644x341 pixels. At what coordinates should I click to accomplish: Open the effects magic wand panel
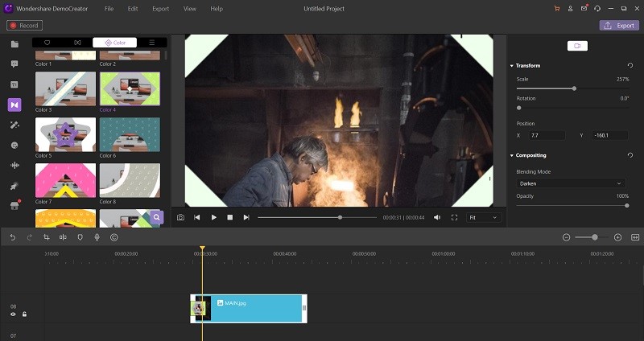tap(14, 125)
